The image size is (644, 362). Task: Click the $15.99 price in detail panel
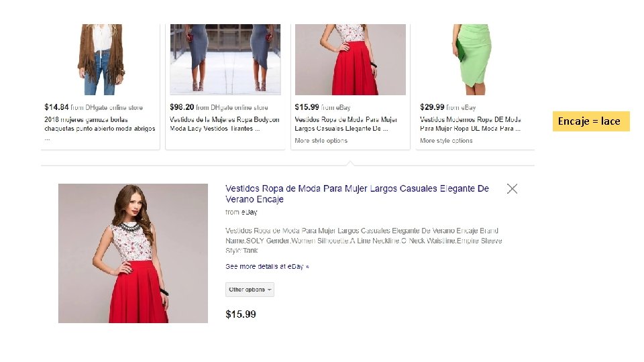pyautogui.click(x=241, y=314)
